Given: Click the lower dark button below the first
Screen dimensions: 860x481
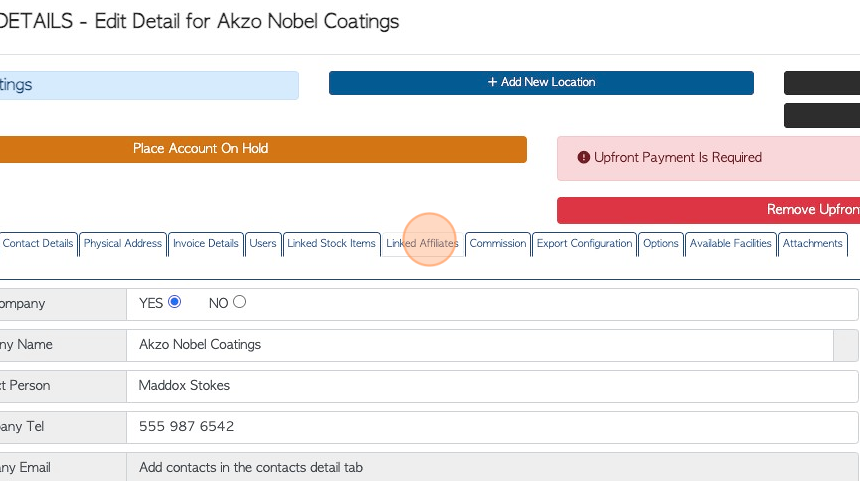Looking at the screenshot, I should pos(822,115).
